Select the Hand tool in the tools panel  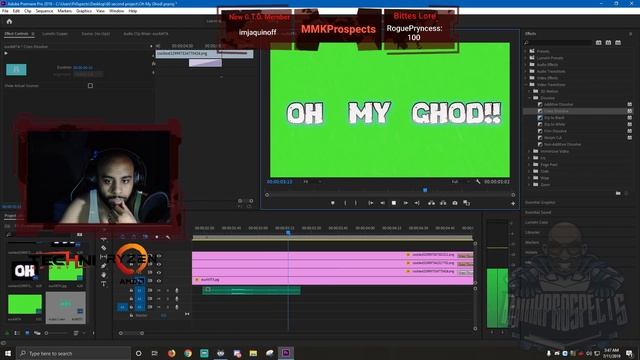(x=104, y=275)
